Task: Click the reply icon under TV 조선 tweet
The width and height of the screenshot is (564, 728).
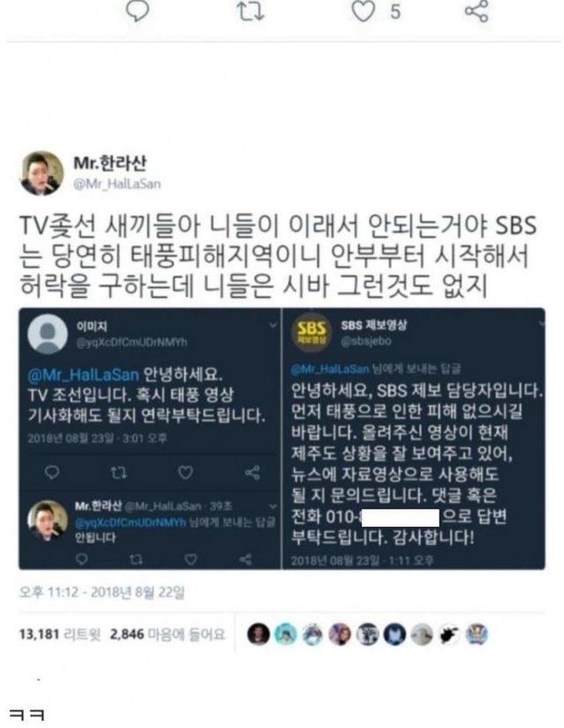Action: click(x=52, y=472)
